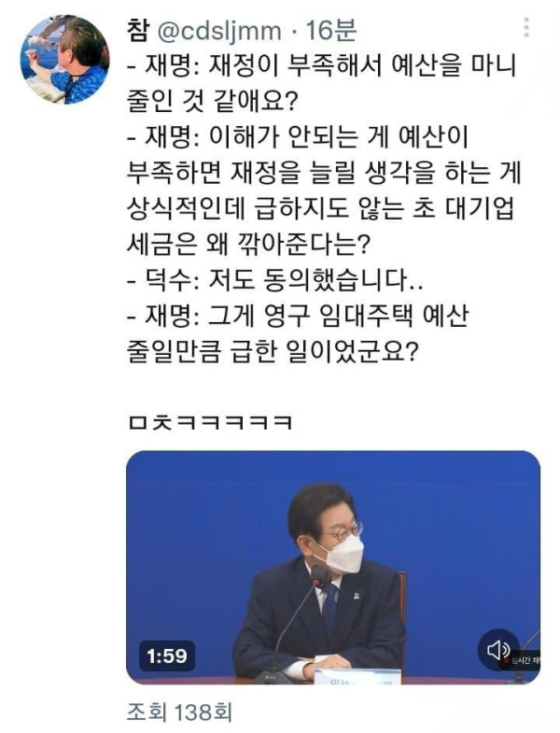The image size is (560, 733).
Task: Click the line 재명: 이해가 안되는 게 예산이
Action: [298, 138]
